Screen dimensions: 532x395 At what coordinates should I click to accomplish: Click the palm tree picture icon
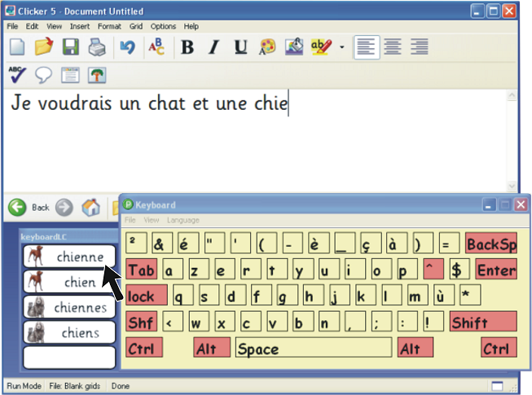tap(97, 75)
